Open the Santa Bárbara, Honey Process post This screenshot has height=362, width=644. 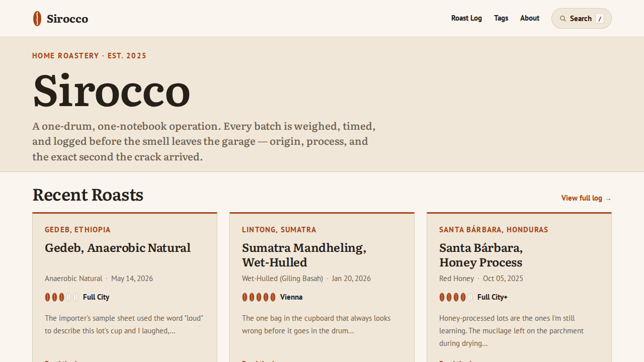click(481, 255)
